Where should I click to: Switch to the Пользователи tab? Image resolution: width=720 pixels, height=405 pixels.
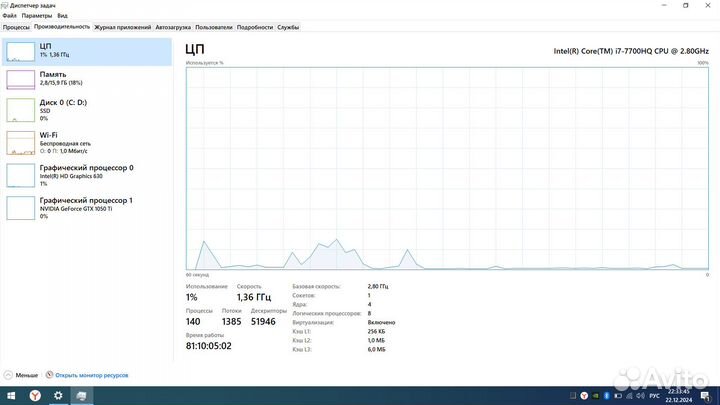[214, 28]
